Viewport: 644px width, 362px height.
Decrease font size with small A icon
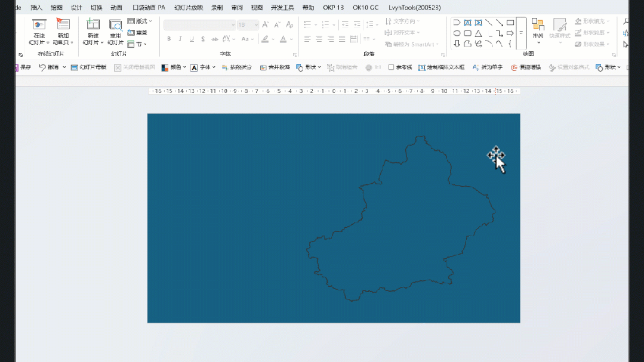coord(277,24)
